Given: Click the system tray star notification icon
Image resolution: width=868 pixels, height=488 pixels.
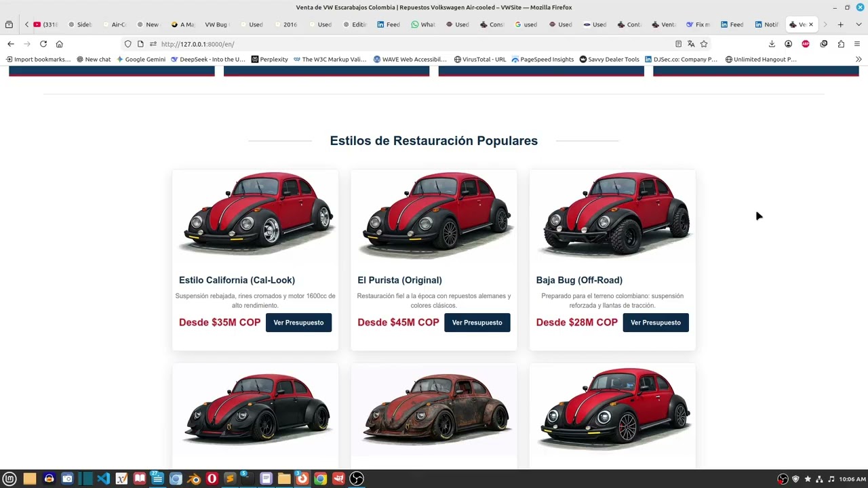Looking at the screenshot, I should click(808, 479).
